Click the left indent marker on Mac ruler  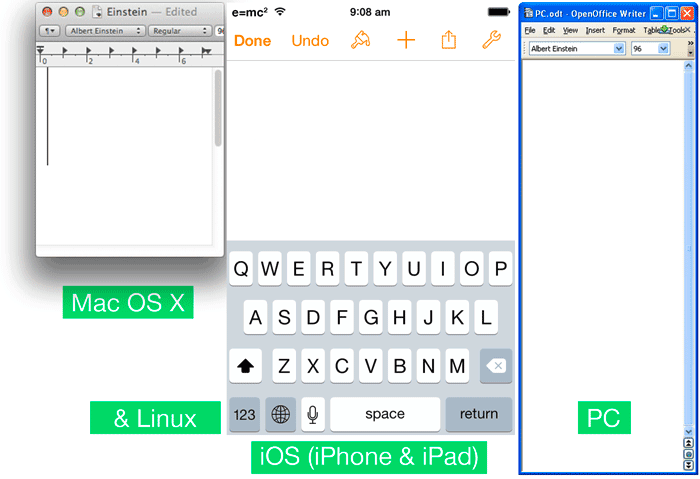pos(40,50)
